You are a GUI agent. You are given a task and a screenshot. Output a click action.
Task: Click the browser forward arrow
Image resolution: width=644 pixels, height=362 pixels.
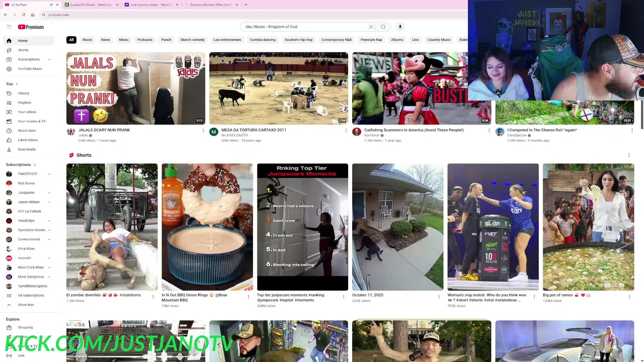(14, 15)
